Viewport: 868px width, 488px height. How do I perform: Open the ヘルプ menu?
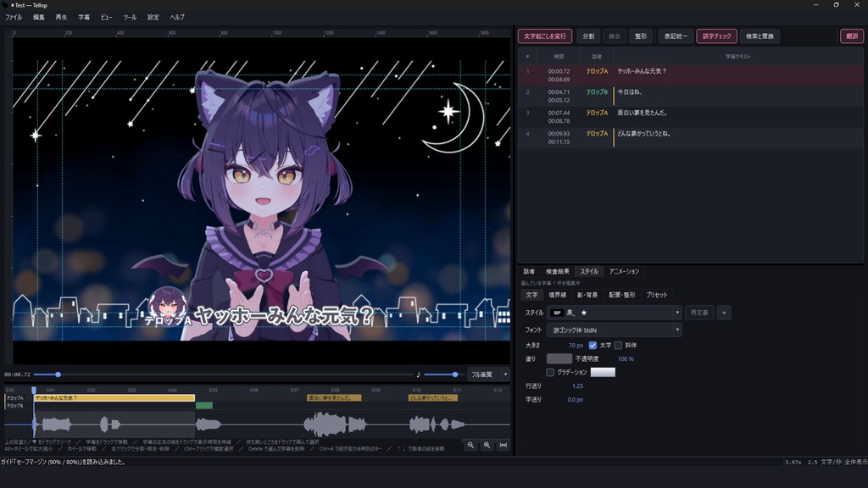[x=177, y=17]
